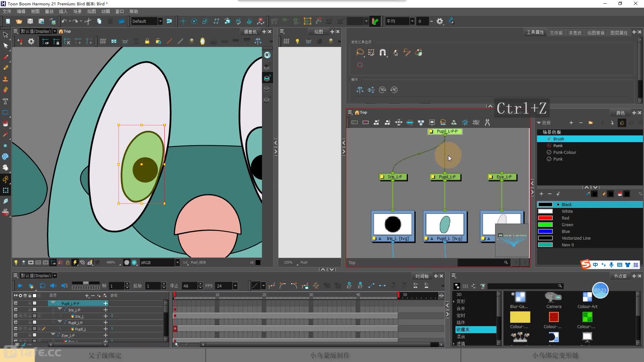644x362 pixels.
Task: Click the Pupil_L-P-P node
Action: (x=445, y=131)
